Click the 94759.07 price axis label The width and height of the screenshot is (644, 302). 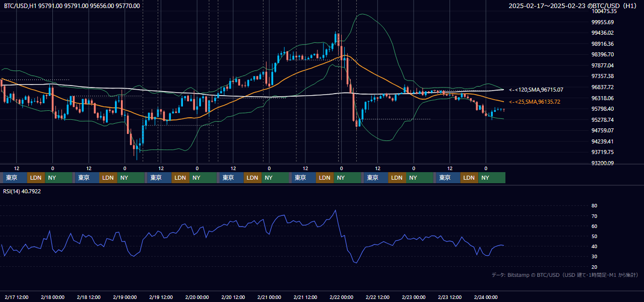click(x=603, y=130)
